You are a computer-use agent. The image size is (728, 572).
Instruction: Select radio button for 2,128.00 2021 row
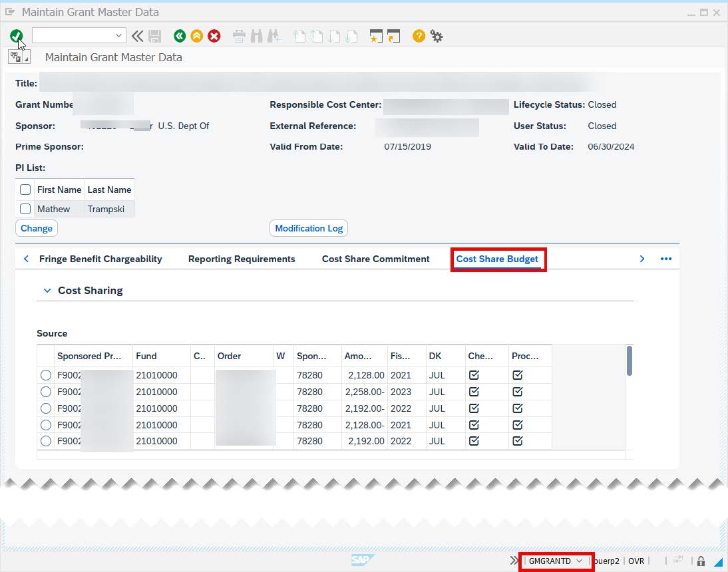45,375
